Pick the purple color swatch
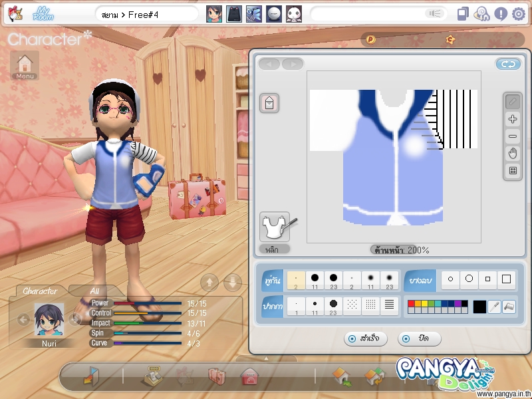532x399 pixels. 458,304
